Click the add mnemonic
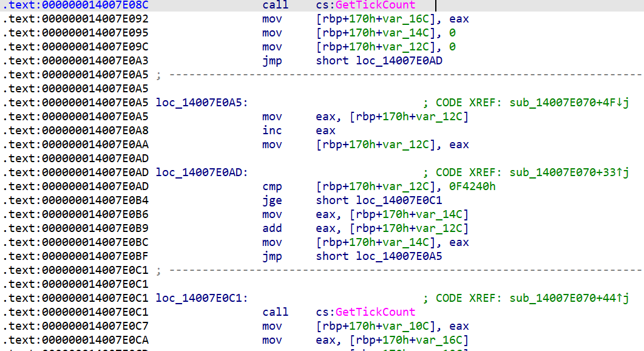Viewport: 644px width, 351px height. [272, 228]
